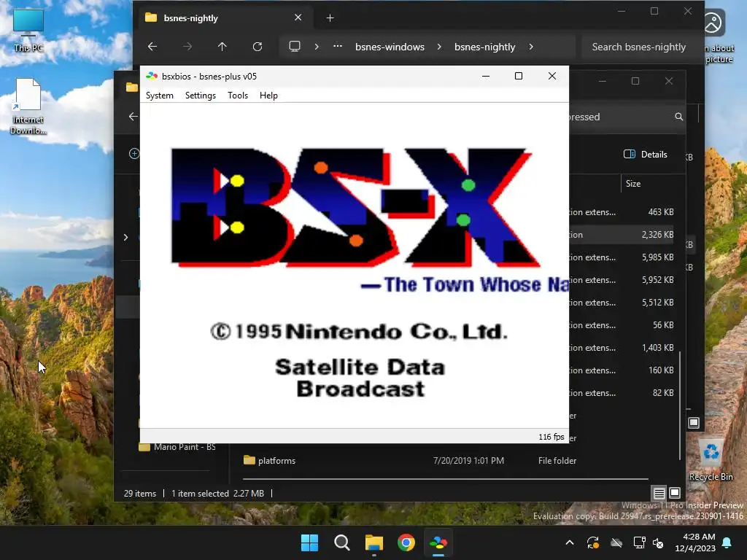This screenshot has width=747, height=560.
Task: Click search magnifier in second Explorer window
Action: click(679, 117)
